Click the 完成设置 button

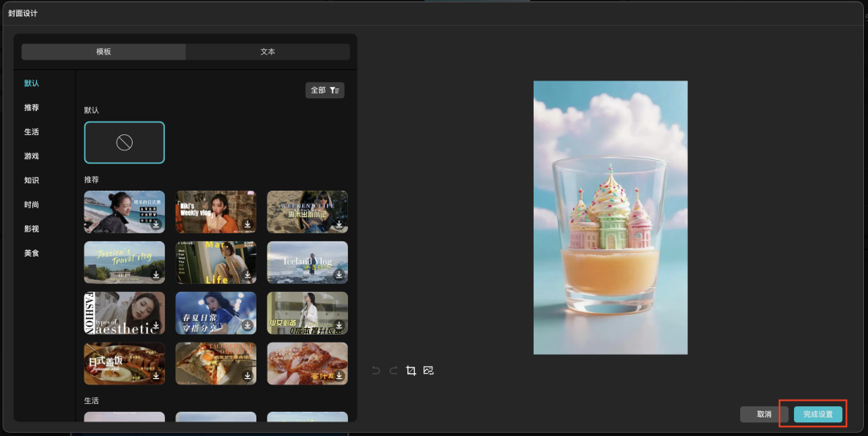[818, 414]
